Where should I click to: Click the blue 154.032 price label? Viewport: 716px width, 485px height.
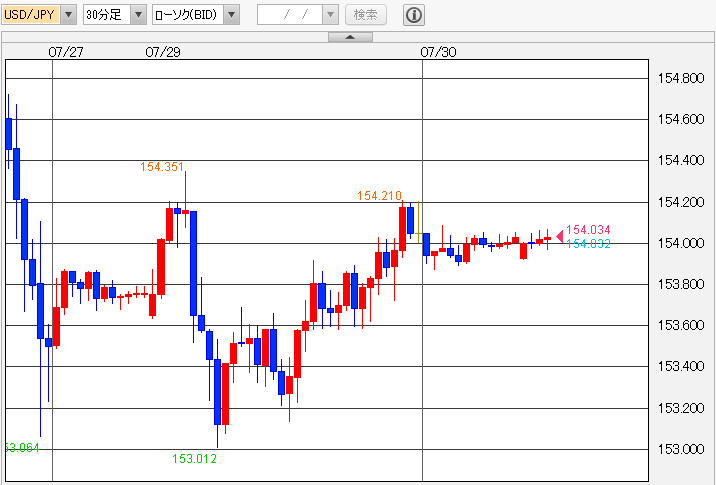pyautogui.click(x=588, y=244)
